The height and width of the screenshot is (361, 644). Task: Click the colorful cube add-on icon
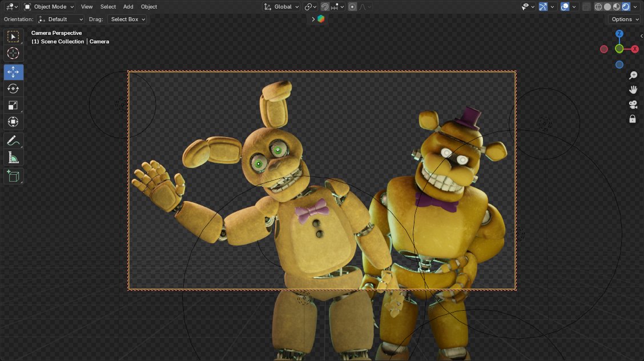pyautogui.click(x=321, y=19)
